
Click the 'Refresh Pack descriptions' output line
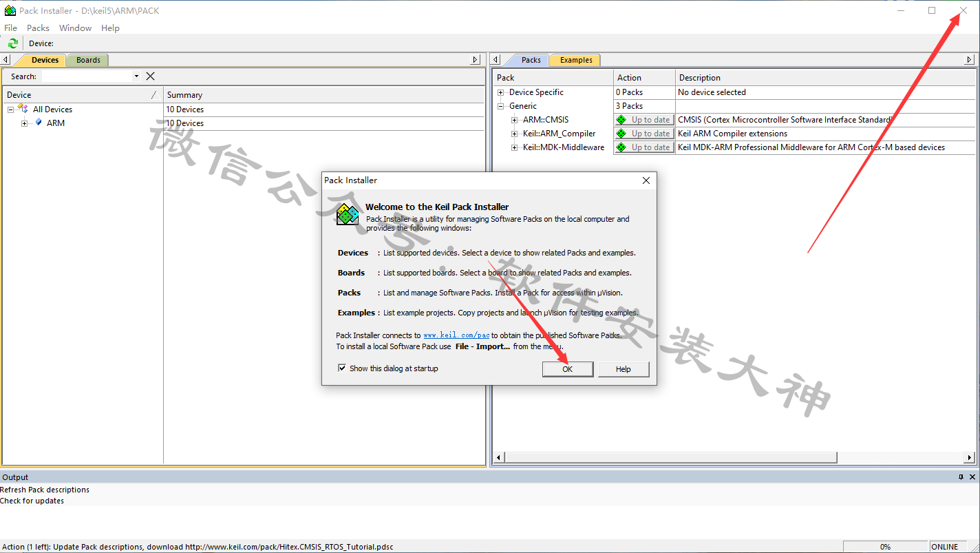[x=45, y=490]
